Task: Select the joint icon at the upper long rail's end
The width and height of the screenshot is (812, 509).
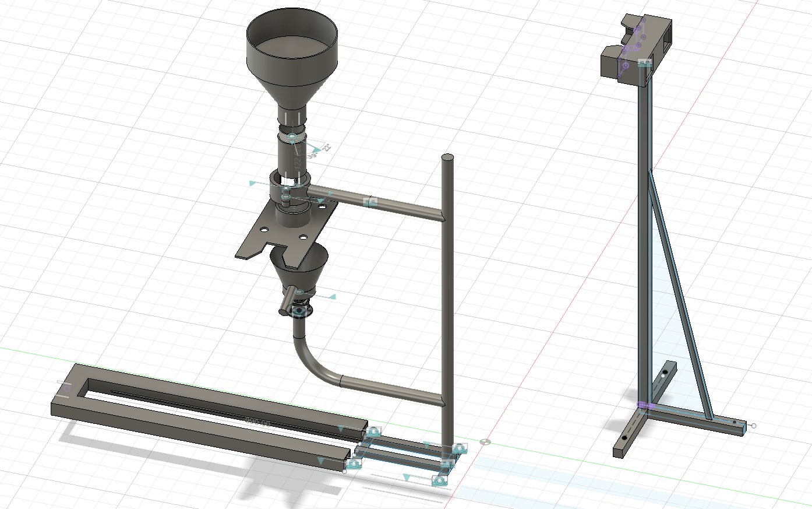Action: pos(373,432)
